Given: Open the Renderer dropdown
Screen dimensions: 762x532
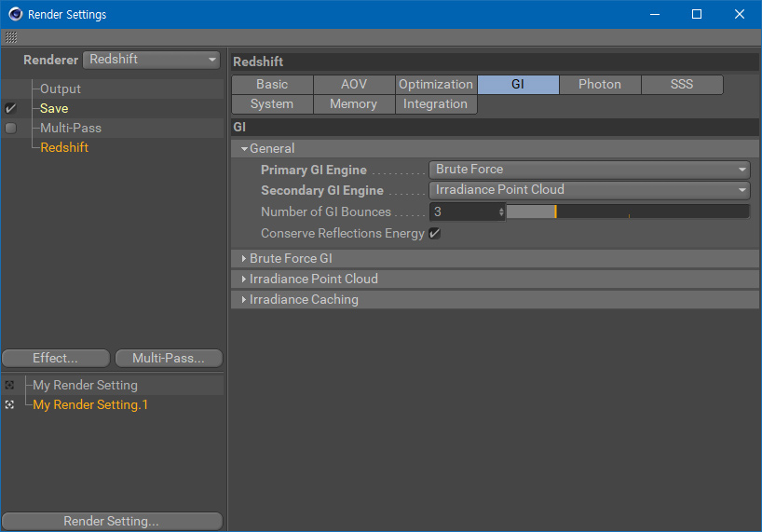Looking at the screenshot, I should tap(152, 60).
